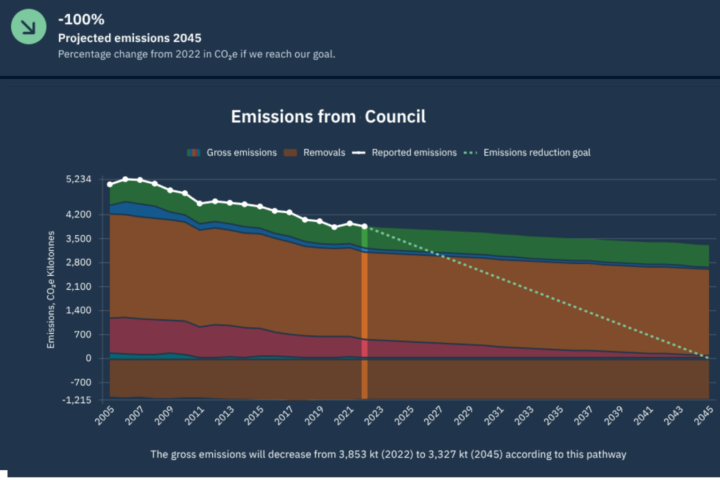Click the -100% percentage value
720x480 pixels.
click(80, 19)
